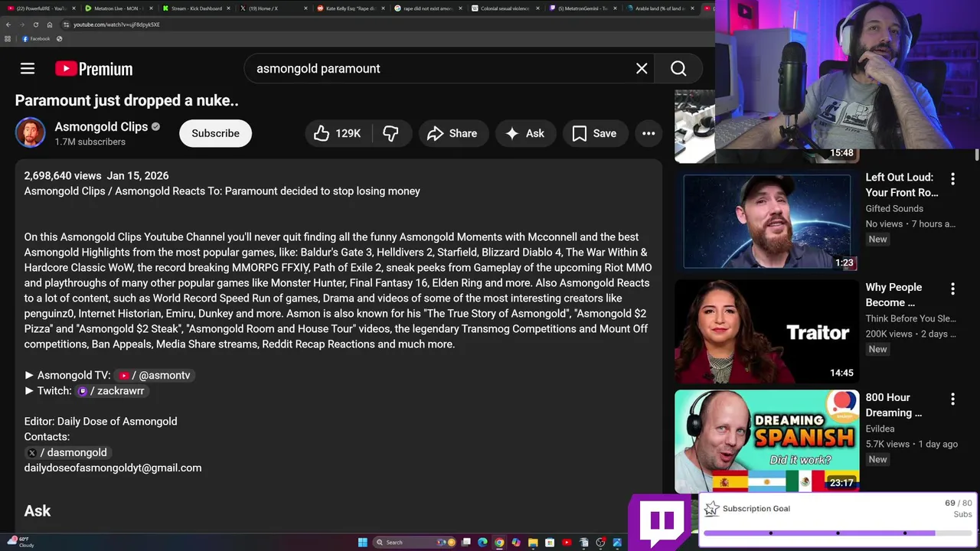980x551 pixels.
Task: Like the video with the thumbs-up button
Action: click(x=338, y=133)
